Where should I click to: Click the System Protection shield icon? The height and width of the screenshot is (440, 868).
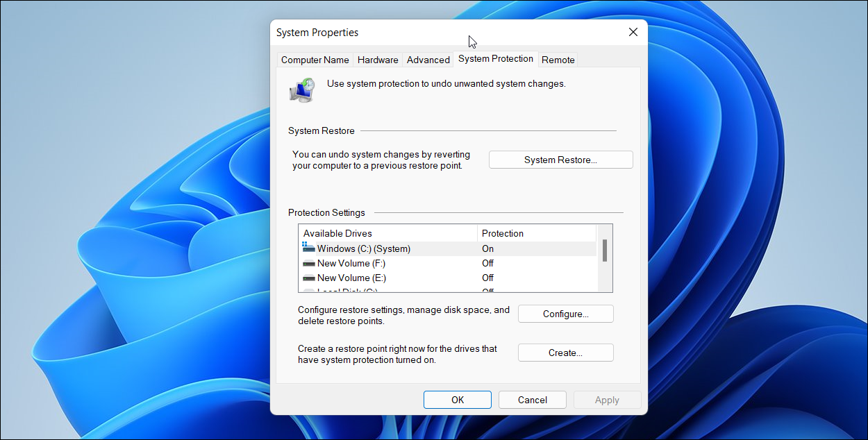click(x=301, y=90)
